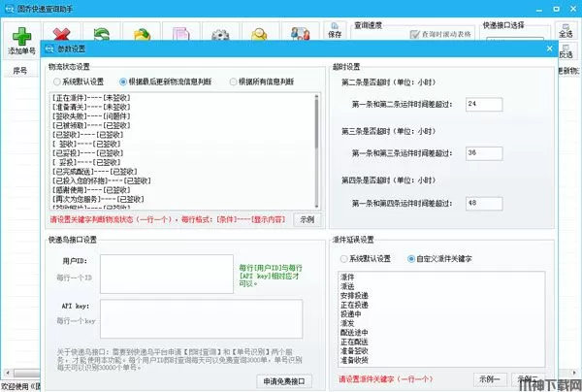
Task: Click 示例 button beside the red keyword hint
Action: (306, 220)
